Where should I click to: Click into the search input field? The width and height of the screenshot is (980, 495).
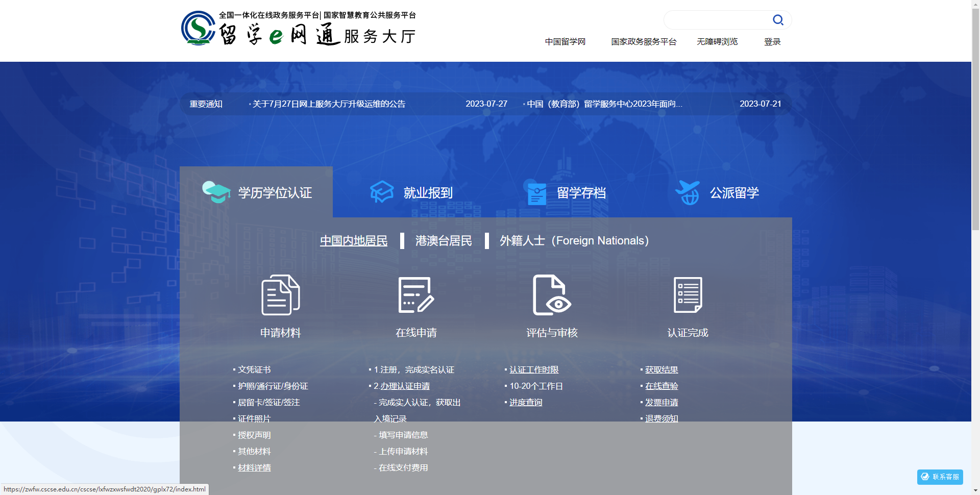pos(717,20)
